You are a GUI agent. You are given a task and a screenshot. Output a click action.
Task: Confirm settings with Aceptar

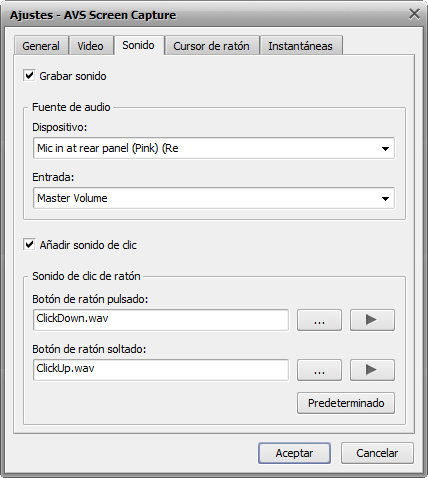coord(294,453)
